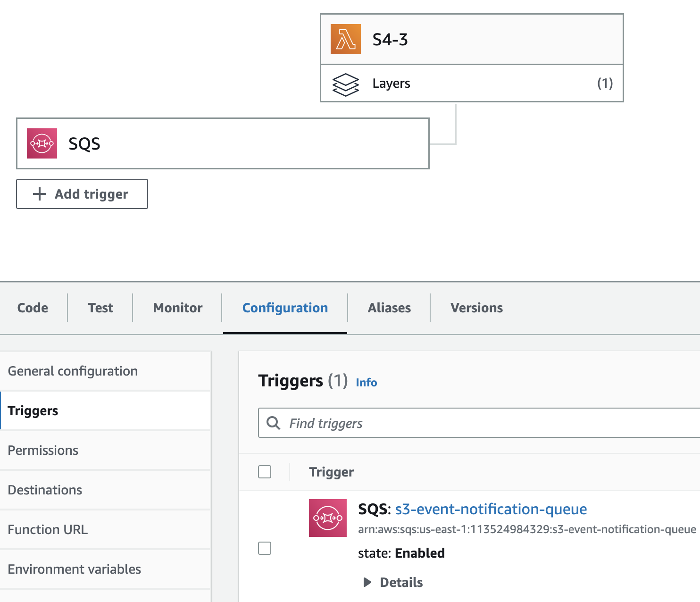Open the Monitor tab
Screen dimensions: 700x602
[178, 308]
